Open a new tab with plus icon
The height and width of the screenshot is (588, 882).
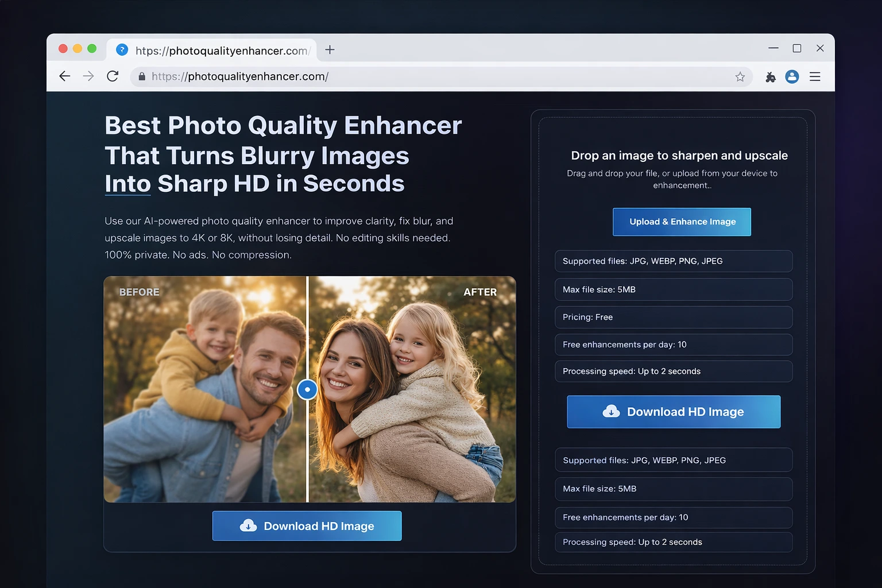click(330, 50)
